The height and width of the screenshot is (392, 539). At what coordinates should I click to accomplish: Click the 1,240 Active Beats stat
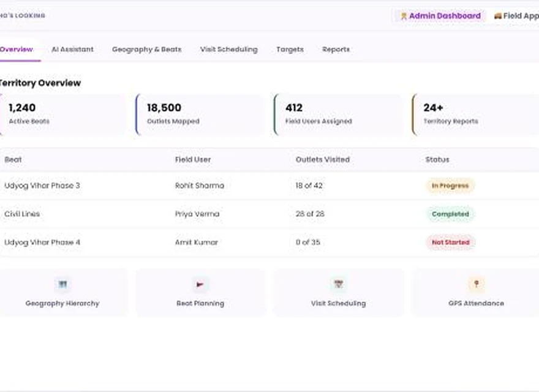pyautogui.click(x=62, y=114)
